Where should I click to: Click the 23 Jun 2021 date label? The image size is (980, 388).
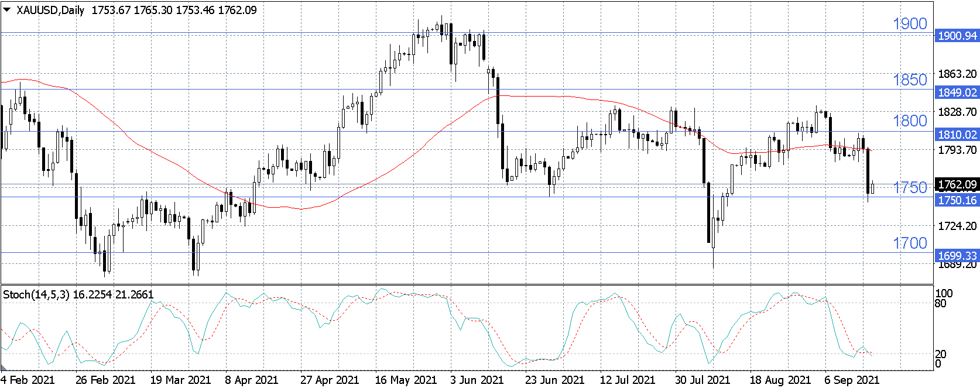tap(554, 380)
